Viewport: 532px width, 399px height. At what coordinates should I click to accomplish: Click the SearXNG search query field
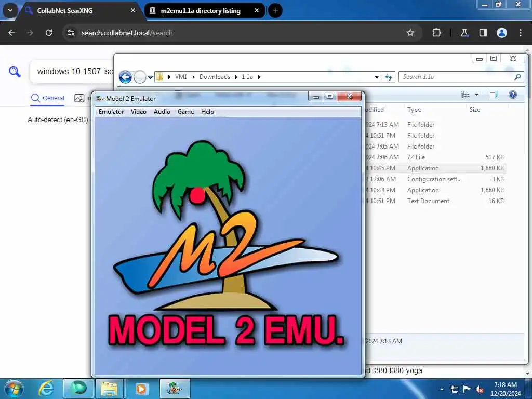point(72,72)
